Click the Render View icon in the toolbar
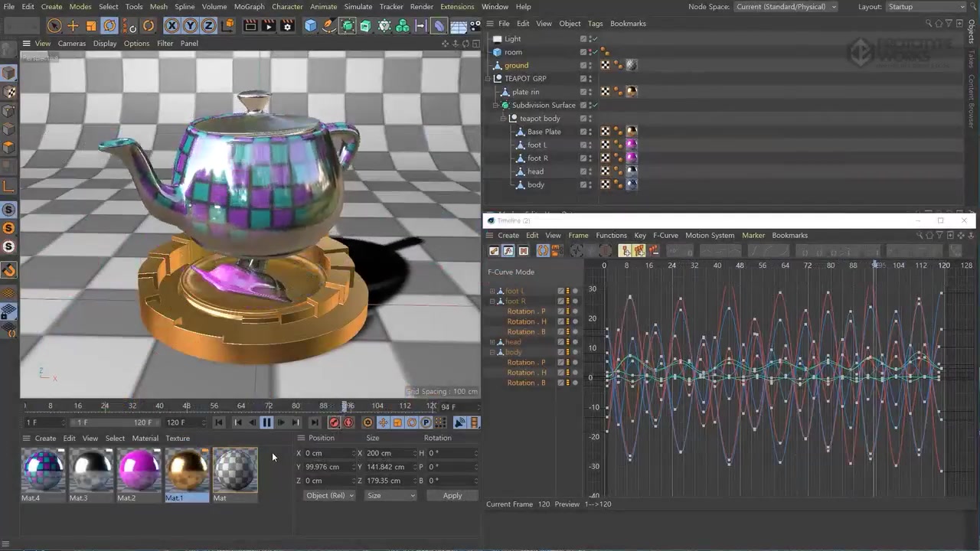The height and width of the screenshot is (551, 980). [250, 24]
